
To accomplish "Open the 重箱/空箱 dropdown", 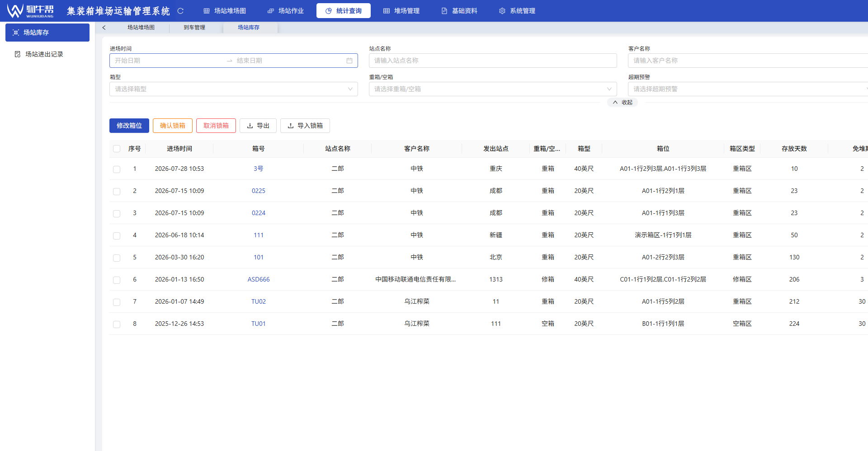I will pyautogui.click(x=493, y=89).
